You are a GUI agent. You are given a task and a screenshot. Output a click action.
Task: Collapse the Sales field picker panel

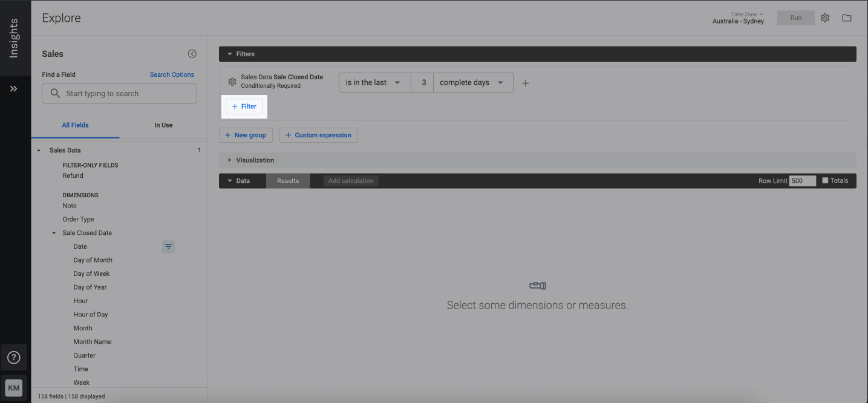[x=192, y=54]
